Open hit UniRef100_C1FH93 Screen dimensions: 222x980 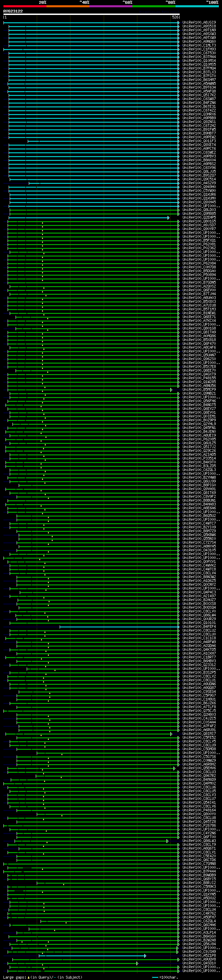(199, 49)
